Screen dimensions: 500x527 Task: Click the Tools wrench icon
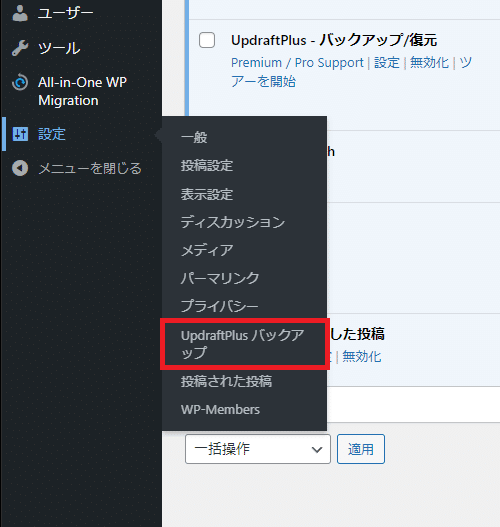coord(20,48)
